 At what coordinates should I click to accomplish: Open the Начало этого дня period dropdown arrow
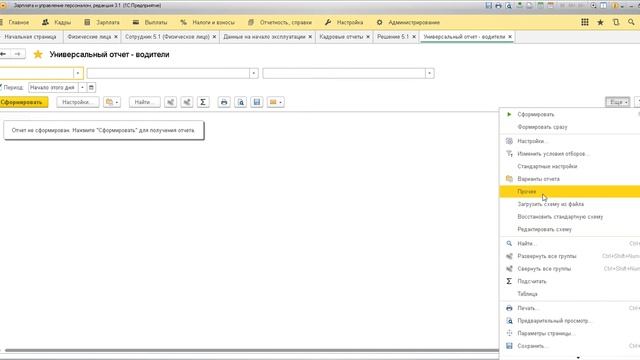point(82,87)
